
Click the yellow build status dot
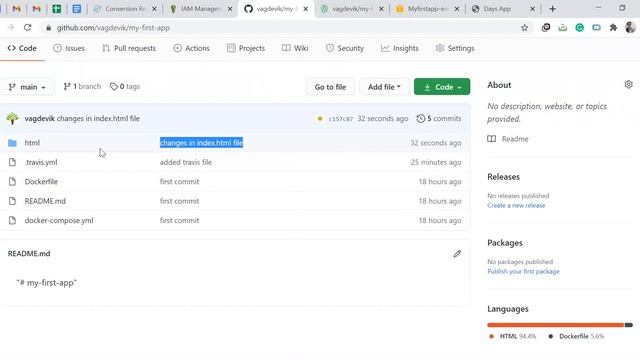tap(320, 118)
